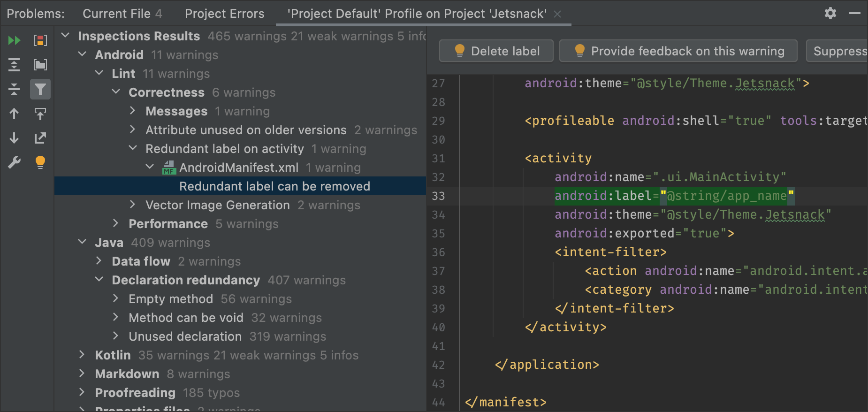Open inspection settings via wrench icon

tap(14, 162)
